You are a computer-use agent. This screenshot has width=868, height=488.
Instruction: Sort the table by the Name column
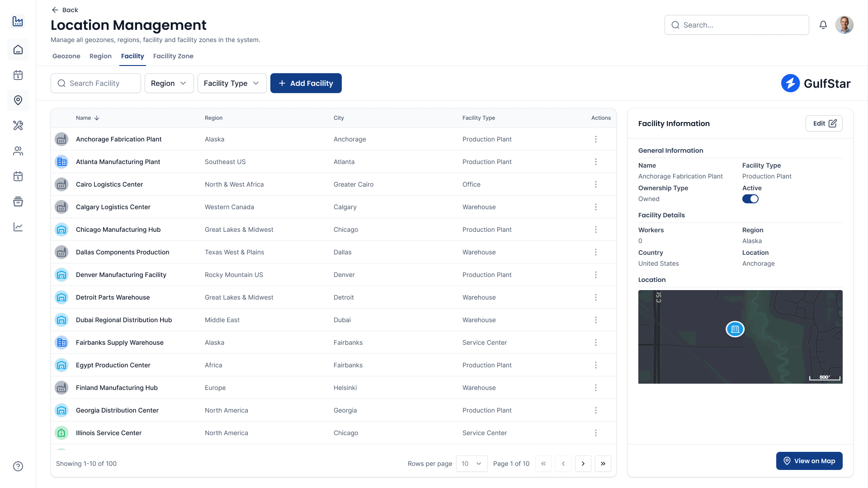click(87, 118)
